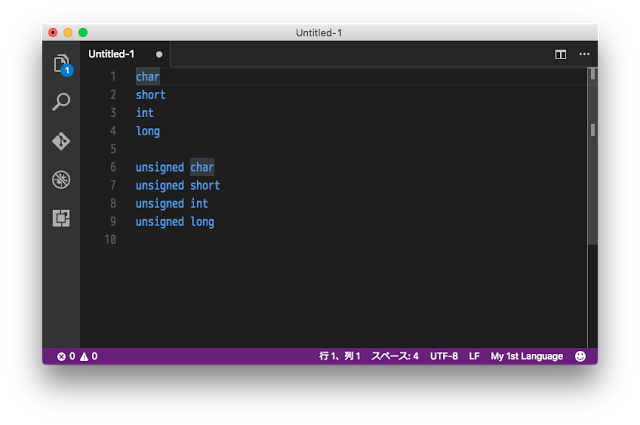Open the Debug view icon
Viewport: 640px width, 425px height.
(61, 180)
